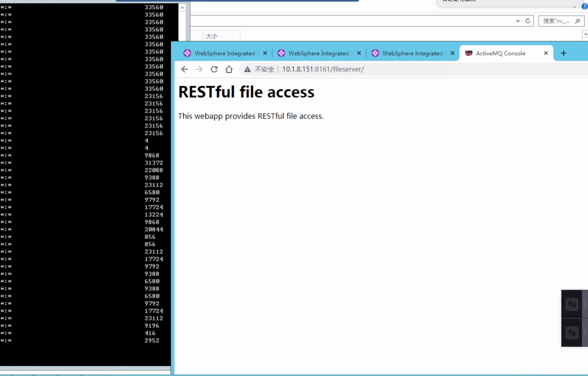The image size is (588, 376).
Task: Click the 大小 column header
Action: point(212,36)
